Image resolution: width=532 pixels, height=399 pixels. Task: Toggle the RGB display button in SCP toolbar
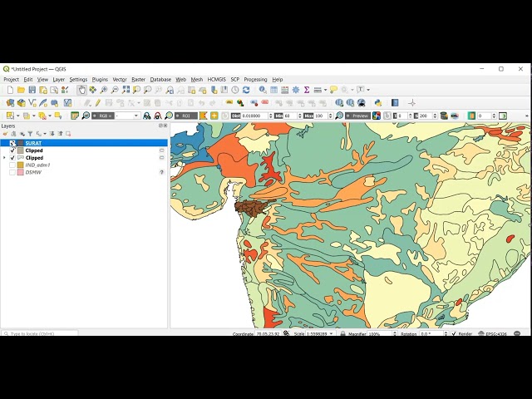pyautogui.click(x=103, y=116)
